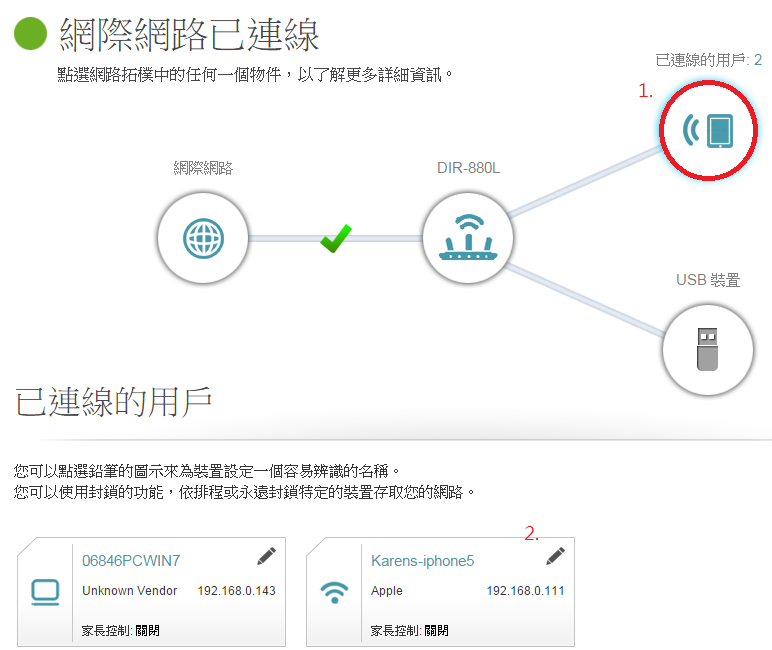The width and height of the screenshot is (772, 650).
Task: Click IP address 192.168.0.143
Action: (x=236, y=591)
